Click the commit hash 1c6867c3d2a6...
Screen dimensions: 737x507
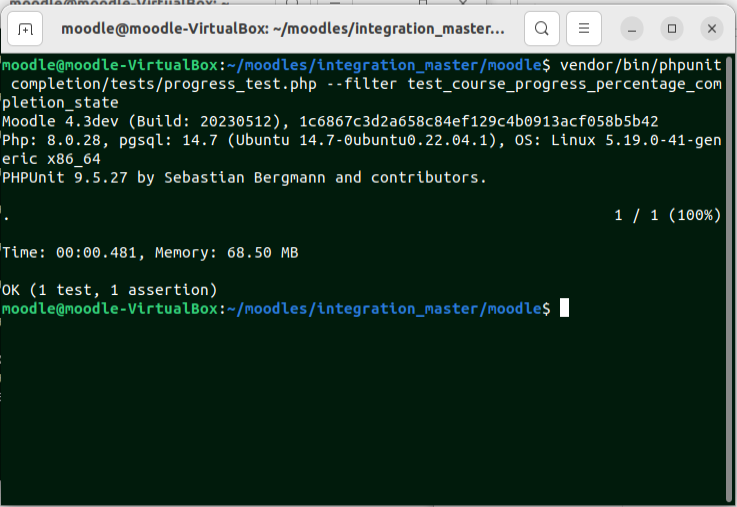point(478,121)
